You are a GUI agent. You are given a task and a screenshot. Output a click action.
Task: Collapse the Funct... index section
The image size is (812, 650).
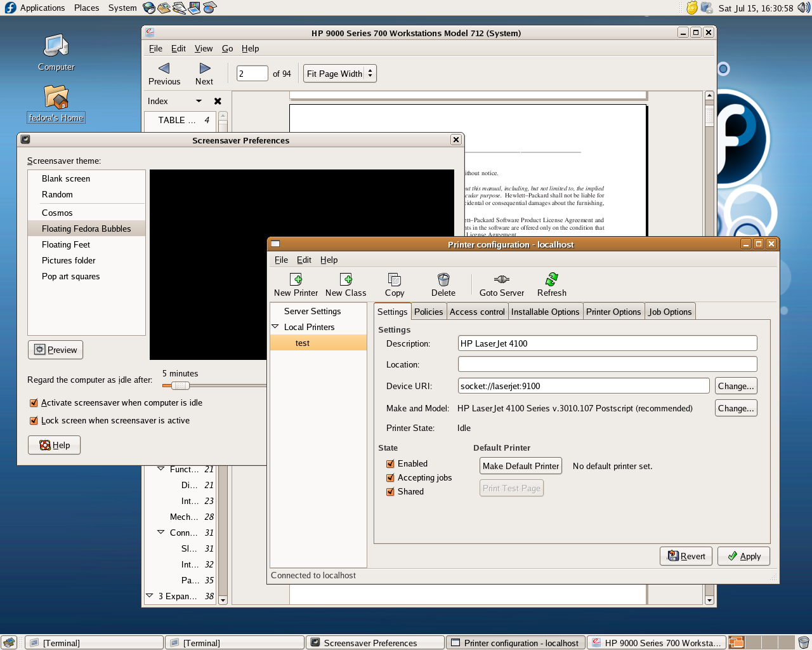tap(161, 469)
